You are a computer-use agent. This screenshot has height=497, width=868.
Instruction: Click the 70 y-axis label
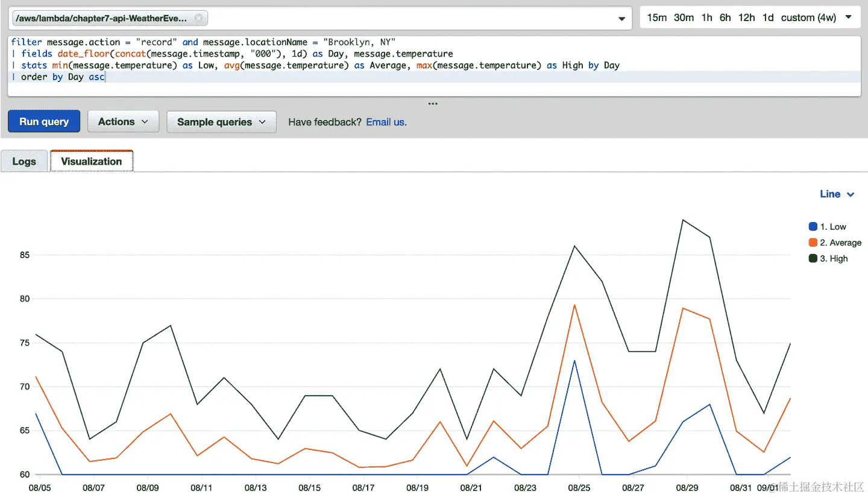(x=24, y=387)
